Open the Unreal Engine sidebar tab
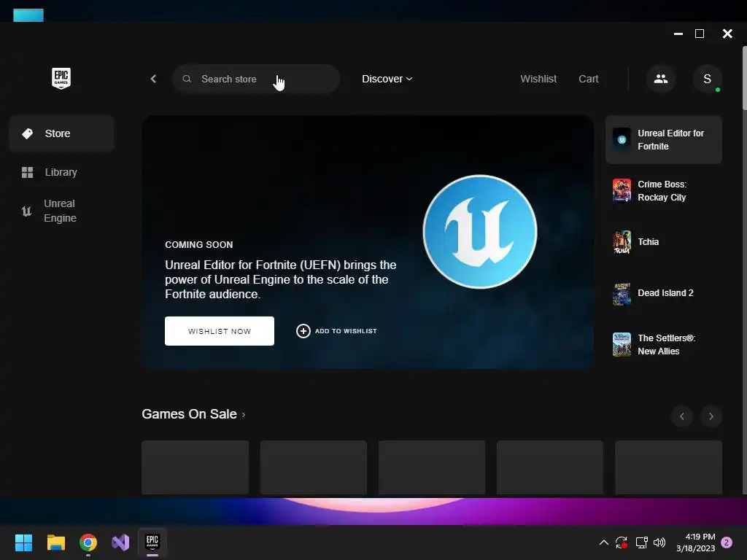The image size is (747, 560). tap(61, 211)
